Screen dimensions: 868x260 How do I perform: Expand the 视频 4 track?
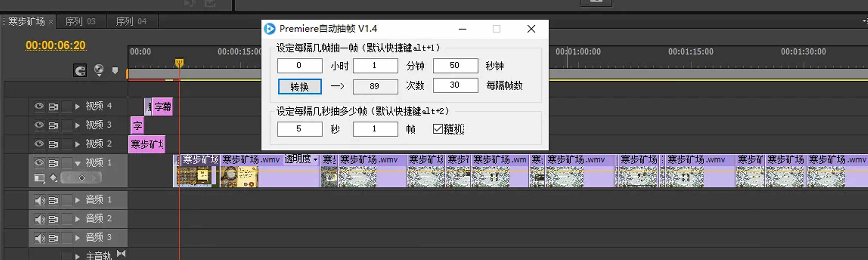pyautogui.click(x=78, y=107)
